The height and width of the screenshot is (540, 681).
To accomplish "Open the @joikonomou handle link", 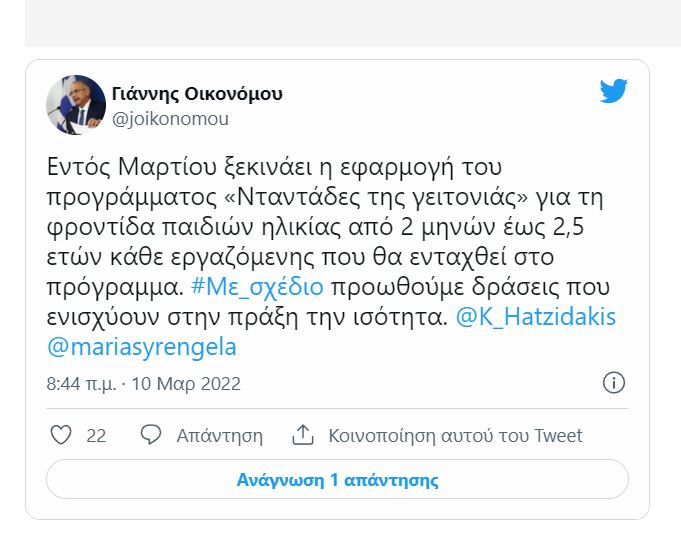I will pos(170,119).
